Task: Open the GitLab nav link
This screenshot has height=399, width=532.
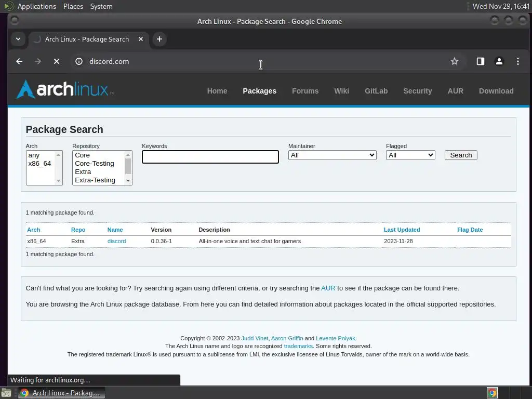Action: [376, 91]
